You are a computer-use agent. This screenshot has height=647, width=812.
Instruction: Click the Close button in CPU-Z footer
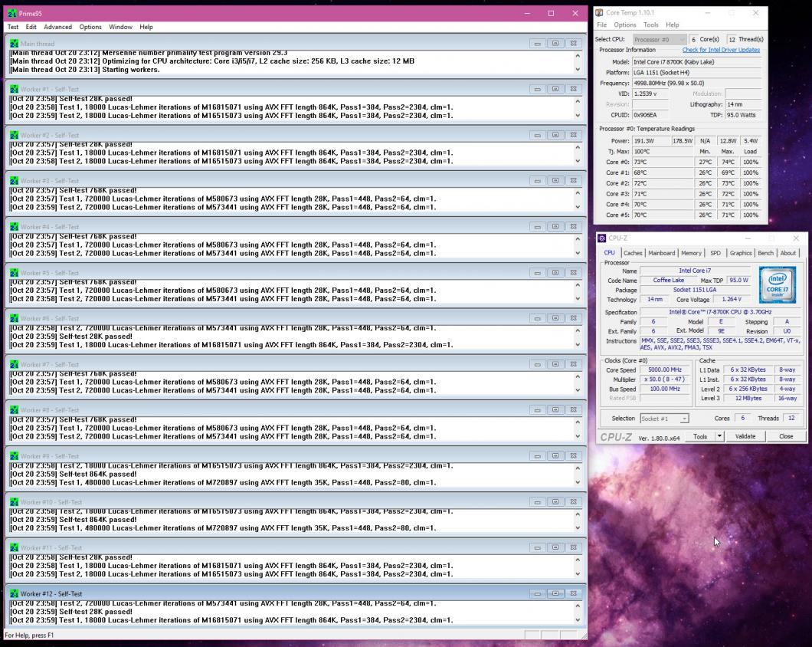(x=786, y=436)
